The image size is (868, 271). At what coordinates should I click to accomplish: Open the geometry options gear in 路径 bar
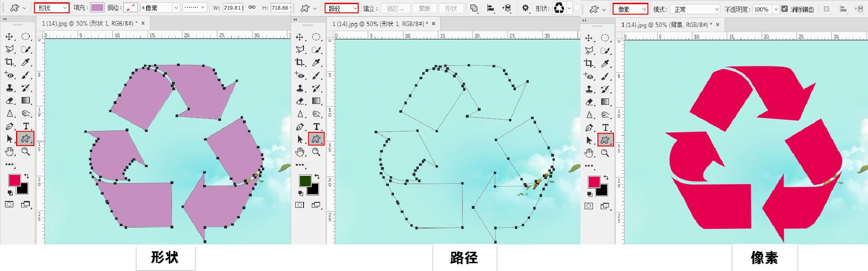(525, 8)
